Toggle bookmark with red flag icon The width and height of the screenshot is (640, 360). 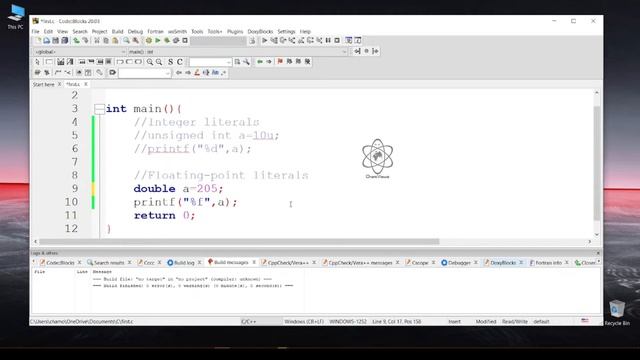[280, 62]
